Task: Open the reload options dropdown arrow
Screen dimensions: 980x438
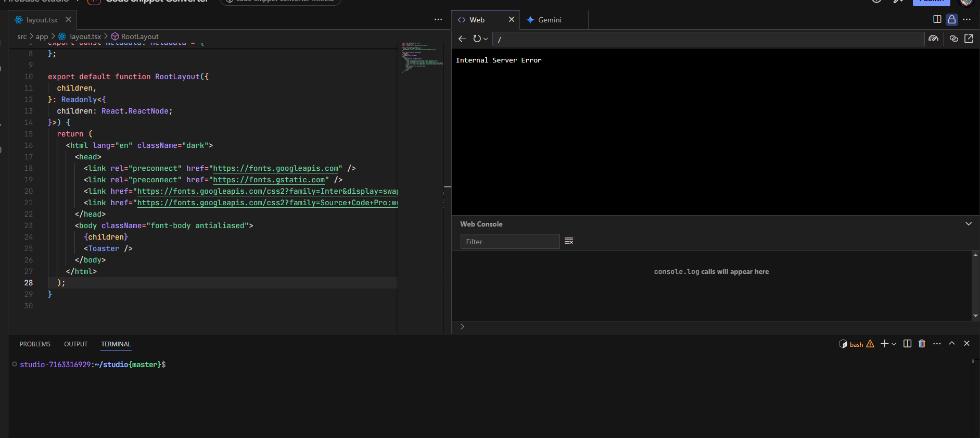Action: 486,39
